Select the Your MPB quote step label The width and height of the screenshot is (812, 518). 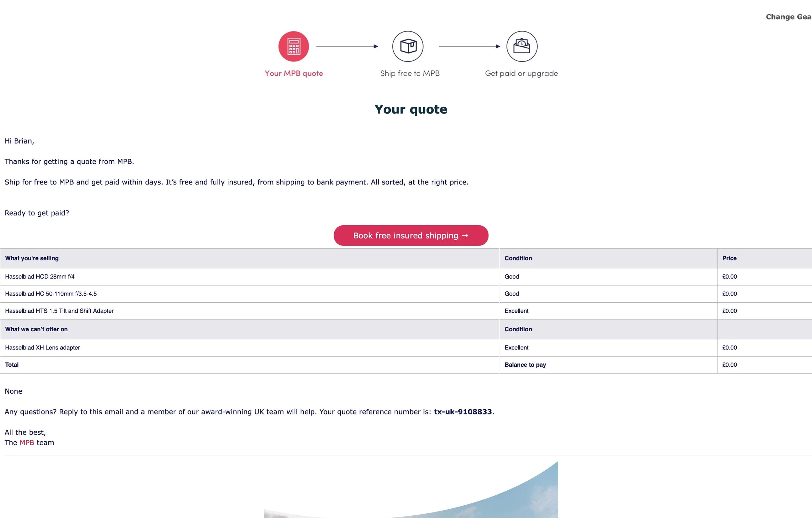tap(293, 73)
